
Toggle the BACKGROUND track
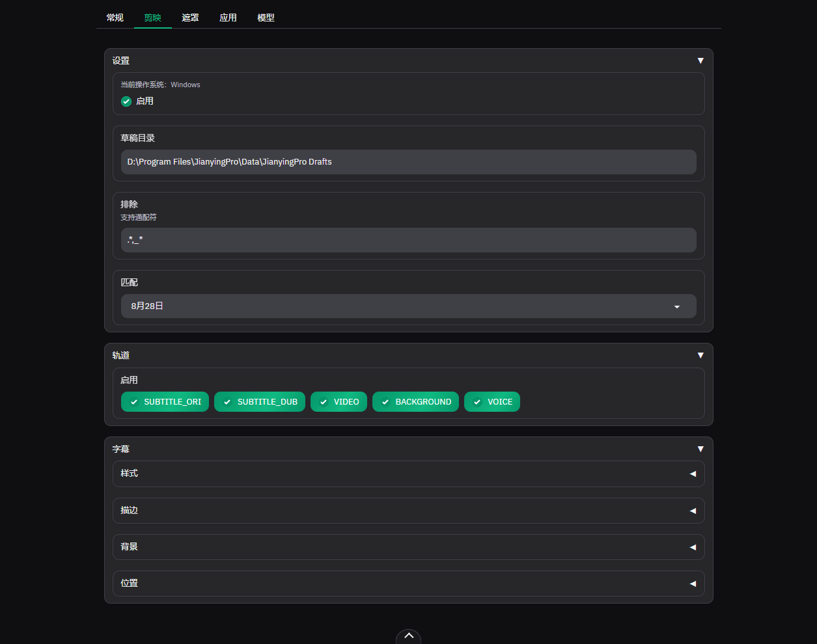click(415, 402)
